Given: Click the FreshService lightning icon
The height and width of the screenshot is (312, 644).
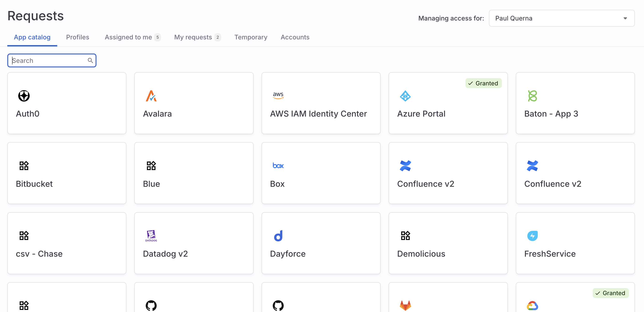Looking at the screenshot, I should point(532,236).
